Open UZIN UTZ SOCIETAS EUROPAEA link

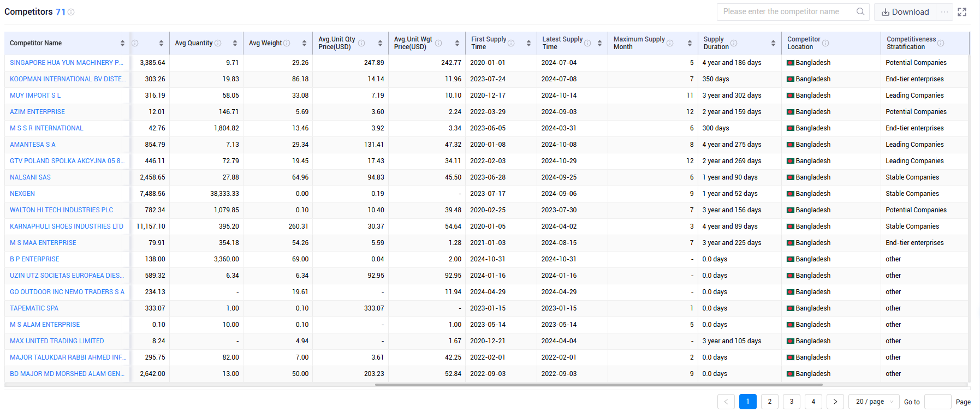pos(67,276)
